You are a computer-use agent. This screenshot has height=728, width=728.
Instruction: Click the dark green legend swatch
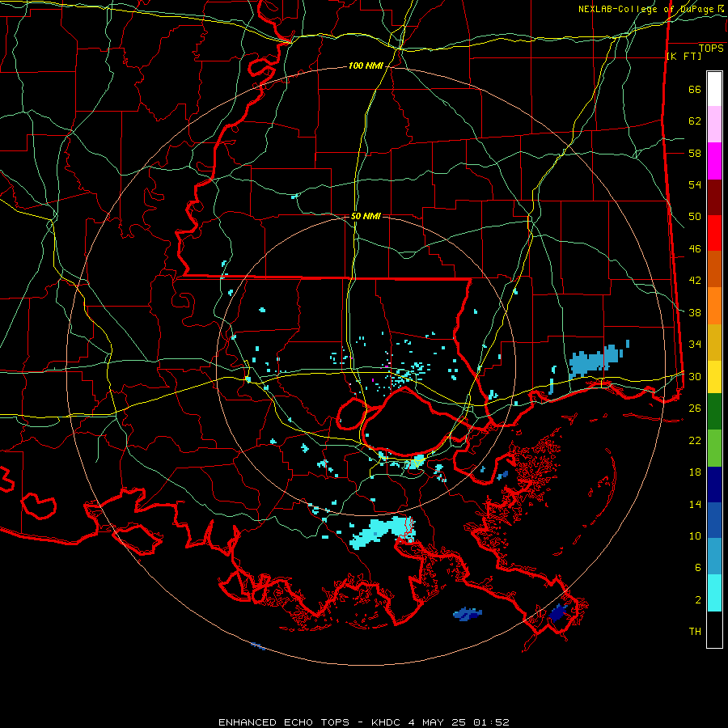[714, 412]
